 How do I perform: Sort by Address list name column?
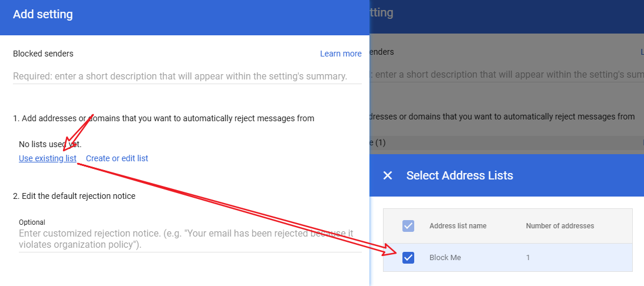[x=458, y=226]
